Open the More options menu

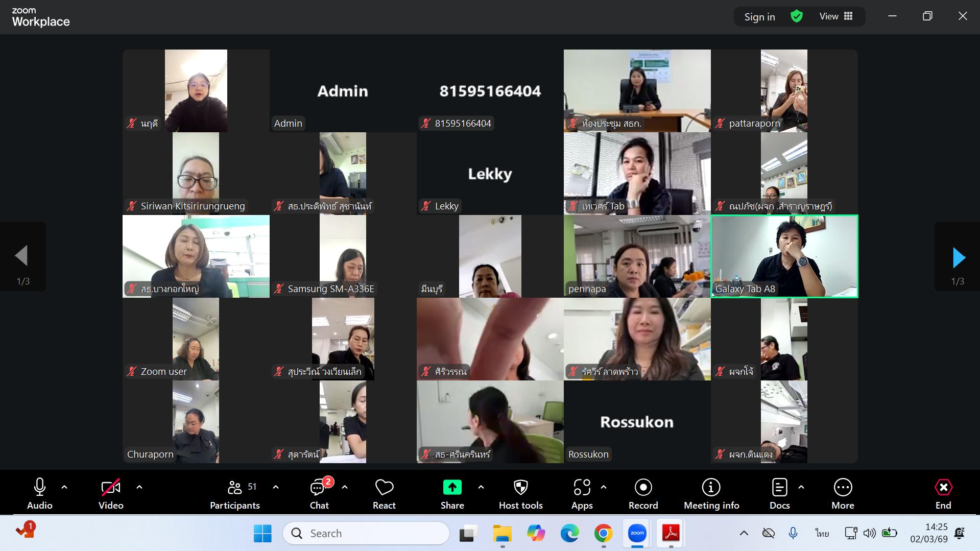click(843, 493)
